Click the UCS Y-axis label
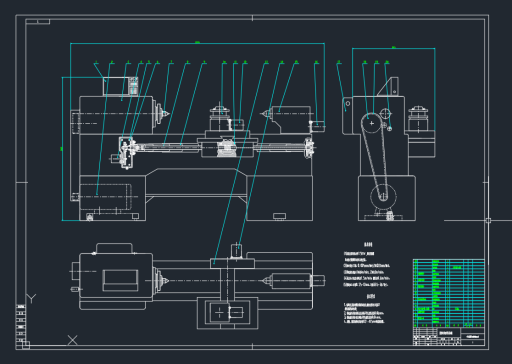Viewport: 512px width, 364px height. [31, 298]
